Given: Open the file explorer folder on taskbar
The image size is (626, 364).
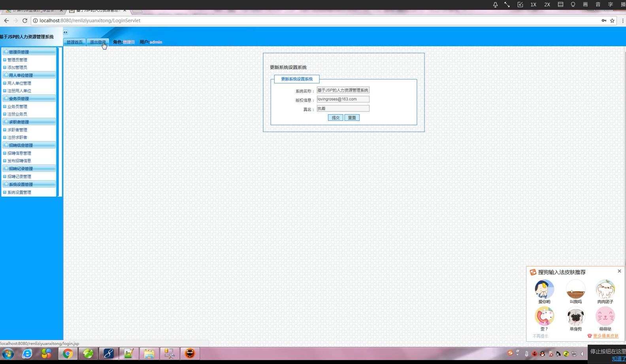Looking at the screenshot, I should (149, 353).
